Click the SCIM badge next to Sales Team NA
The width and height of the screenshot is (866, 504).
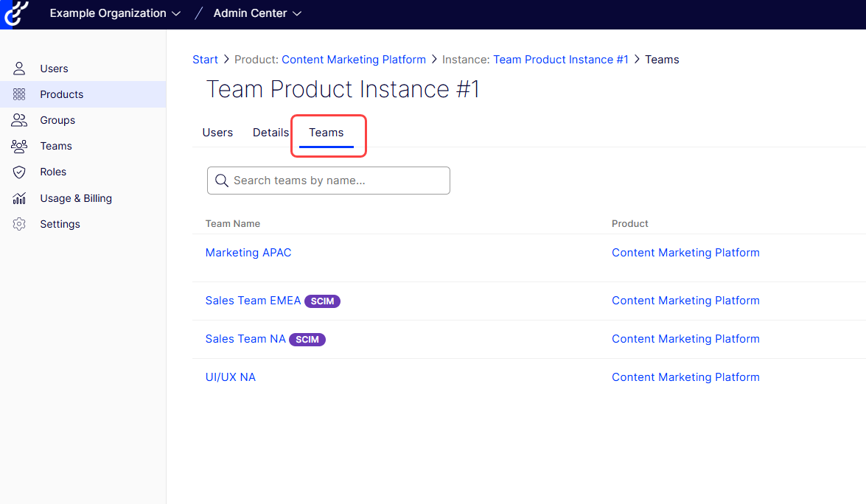click(307, 340)
